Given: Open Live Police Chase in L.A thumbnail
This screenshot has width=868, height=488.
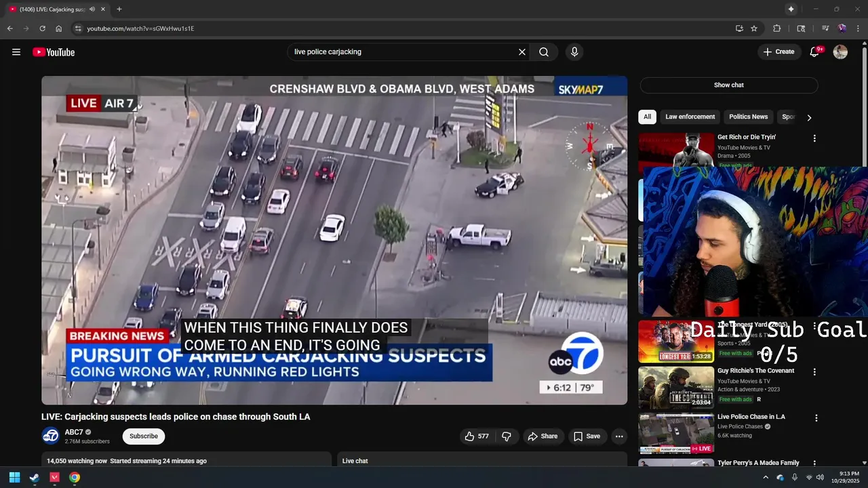Looking at the screenshot, I should (676, 434).
